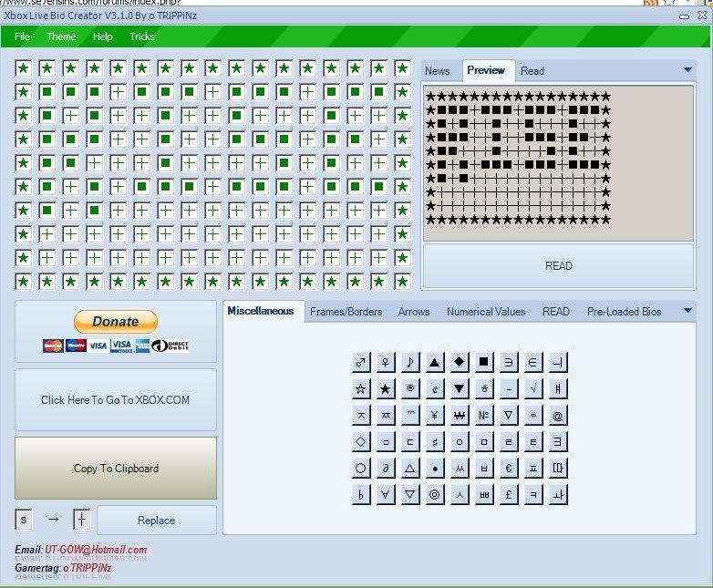
Task: Select the music note symbol button
Action: click(410, 363)
